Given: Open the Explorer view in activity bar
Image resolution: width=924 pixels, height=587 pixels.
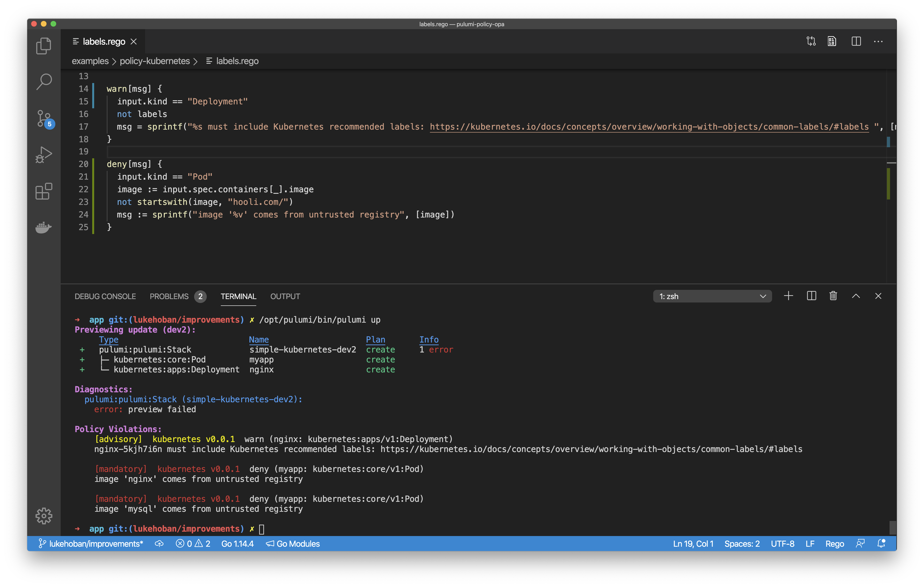Looking at the screenshot, I should pos(44,46).
